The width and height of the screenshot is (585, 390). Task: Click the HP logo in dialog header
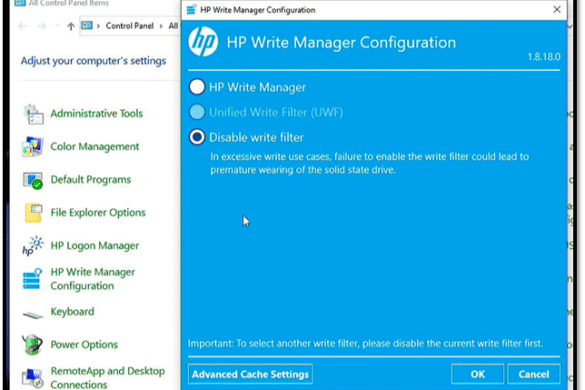203,41
